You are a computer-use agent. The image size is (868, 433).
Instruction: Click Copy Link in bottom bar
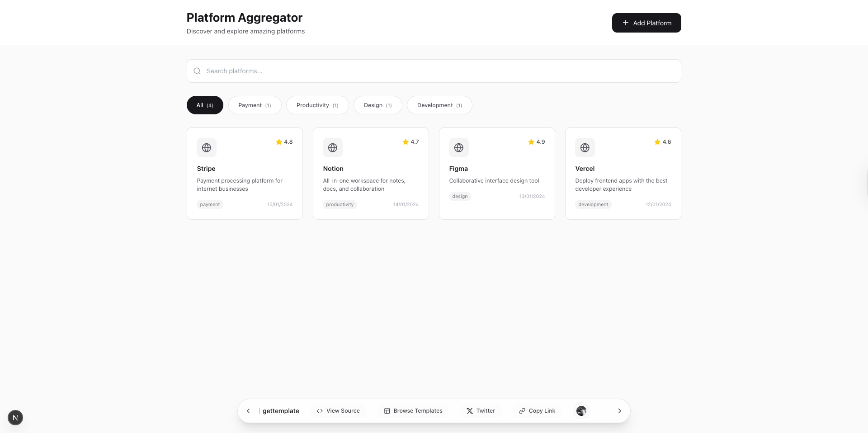pos(537,411)
